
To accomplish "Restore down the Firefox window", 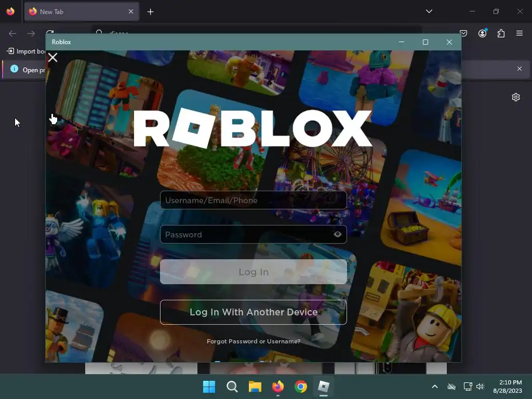I will tap(496, 11).
